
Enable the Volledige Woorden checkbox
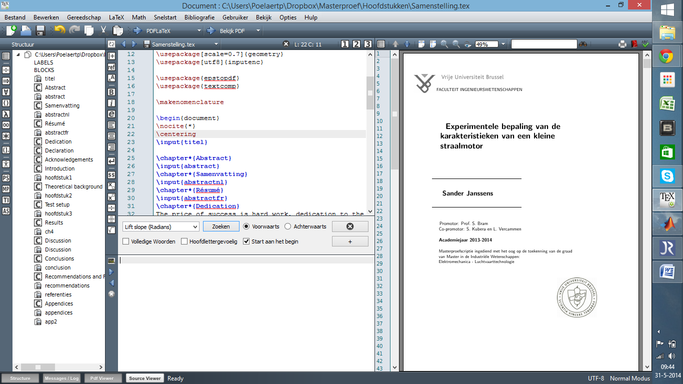126,241
